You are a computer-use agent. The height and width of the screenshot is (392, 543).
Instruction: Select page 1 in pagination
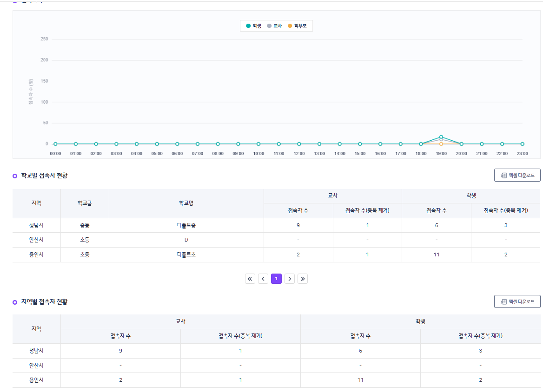[276, 279]
